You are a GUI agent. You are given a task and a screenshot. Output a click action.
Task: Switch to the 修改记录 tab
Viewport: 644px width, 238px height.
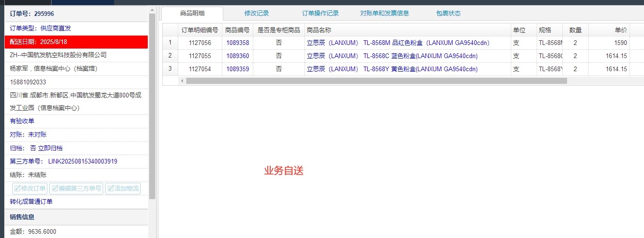tap(257, 13)
